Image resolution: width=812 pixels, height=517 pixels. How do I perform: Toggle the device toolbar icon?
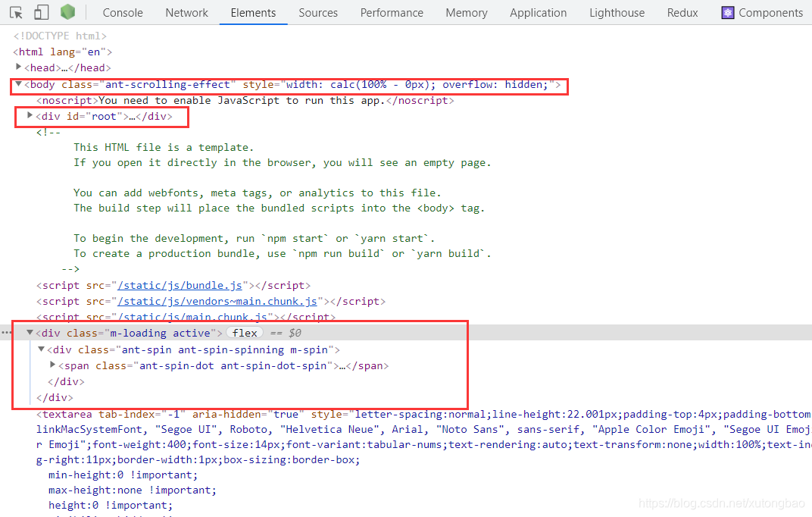pos(42,12)
